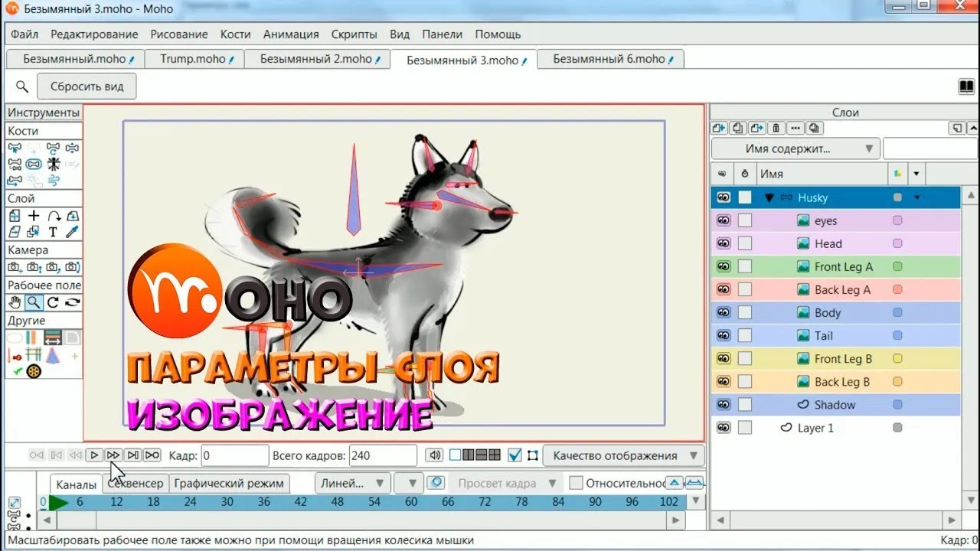Click the Front Leg B yellow color tag
The height and width of the screenshot is (551, 980).
pyautogui.click(x=897, y=358)
